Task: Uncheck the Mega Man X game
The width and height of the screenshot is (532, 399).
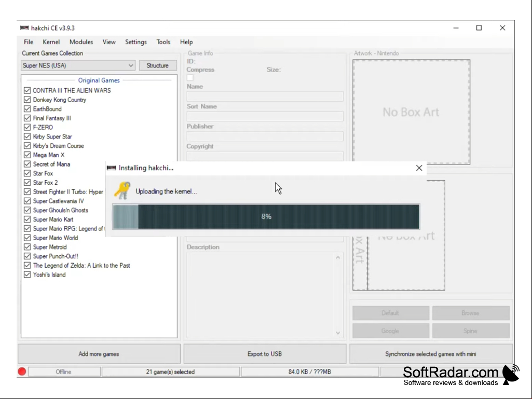Action: coord(27,155)
